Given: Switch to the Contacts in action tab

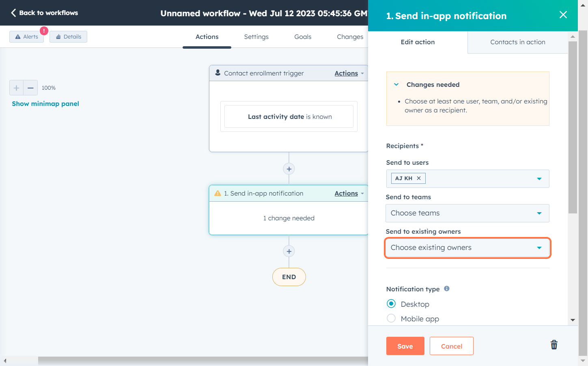Looking at the screenshot, I should (517, 42).
